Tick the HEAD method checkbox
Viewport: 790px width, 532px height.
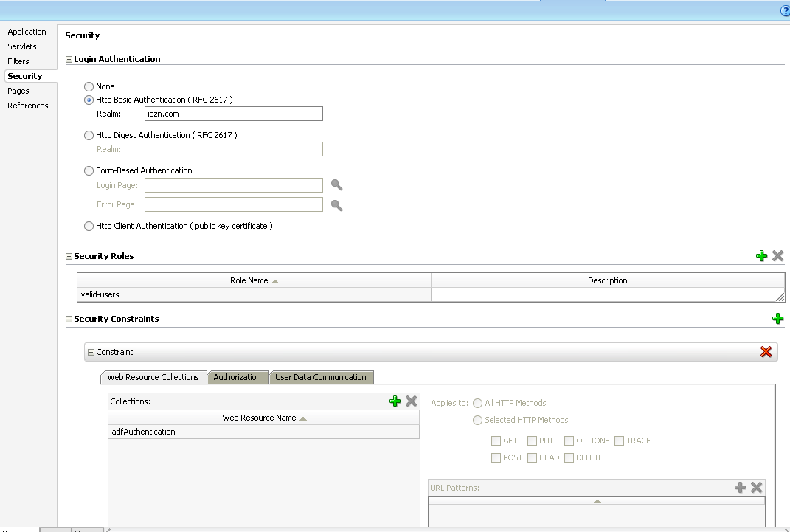[x=532, y=457]
